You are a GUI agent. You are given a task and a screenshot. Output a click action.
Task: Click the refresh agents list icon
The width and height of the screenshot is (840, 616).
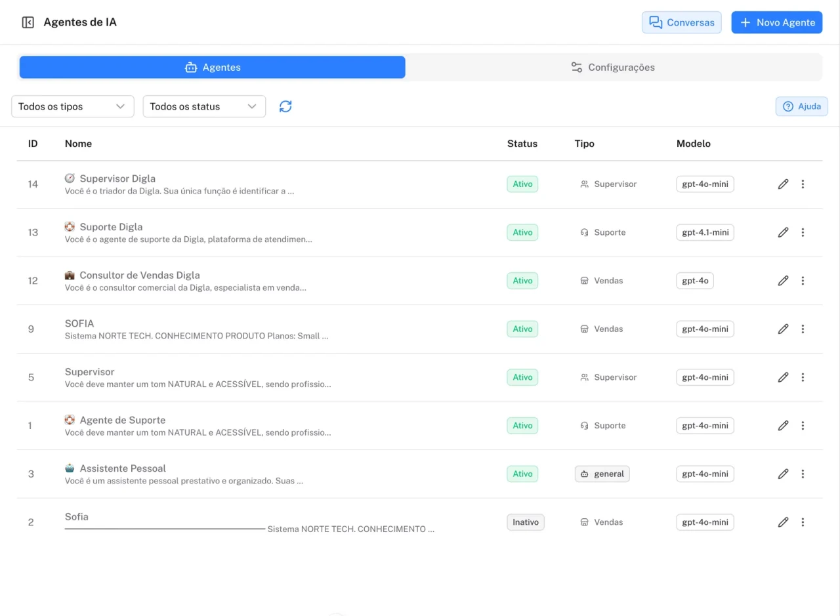click(285, 106)
